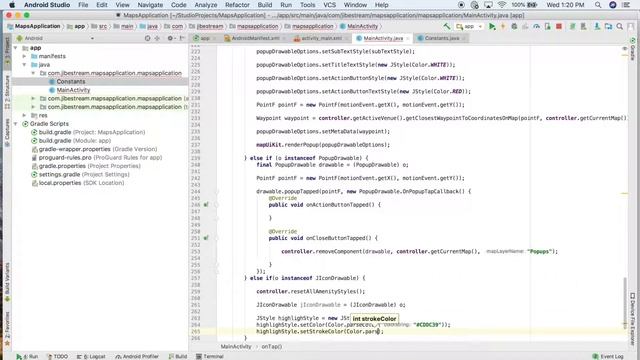Open the Logcat tool window

(x=91, y=356)
